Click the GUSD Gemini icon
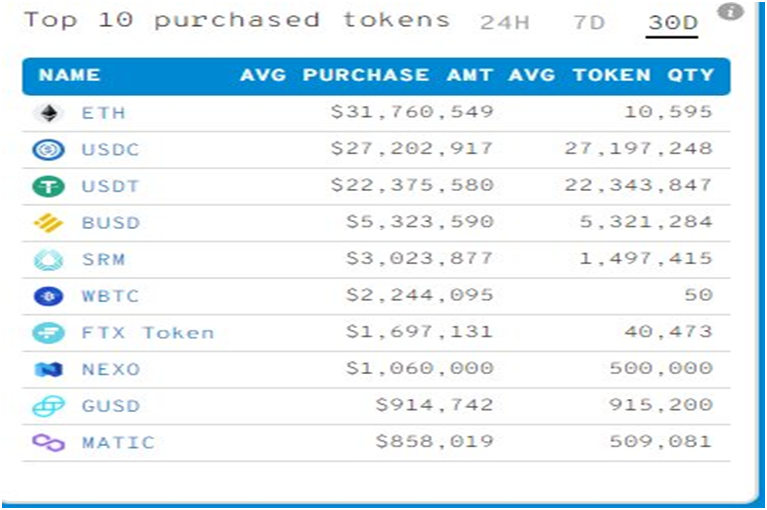Image resolution: width=767 pixels, height=510 pixels. 48,406
